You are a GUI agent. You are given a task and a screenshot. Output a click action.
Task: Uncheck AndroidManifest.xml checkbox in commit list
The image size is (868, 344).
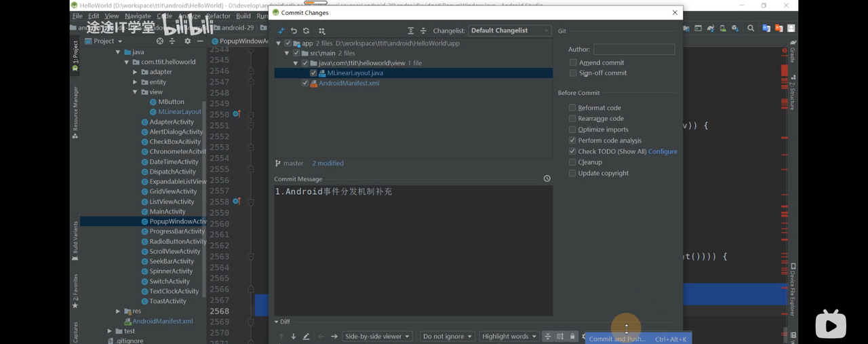tap(305, 83)
